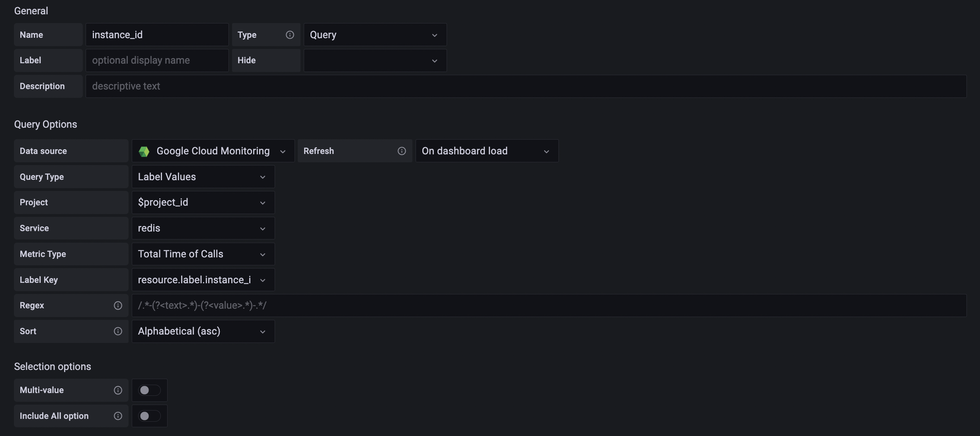Viewport: 980px width, 436px height.
Task: Enable the Multi-value toggle
Action: (149, 390)
